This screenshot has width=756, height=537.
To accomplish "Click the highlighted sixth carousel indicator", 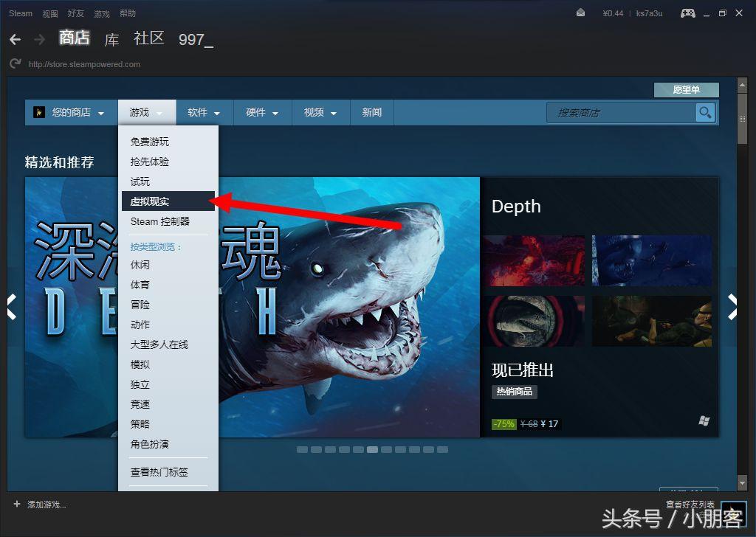I will pos(372,449).
